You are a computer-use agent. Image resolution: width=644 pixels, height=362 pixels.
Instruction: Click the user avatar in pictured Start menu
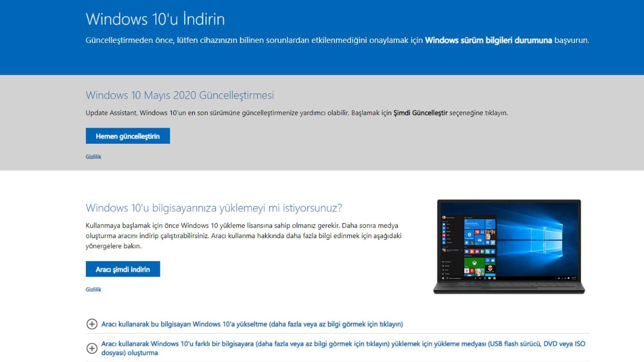tap(444, 217)
